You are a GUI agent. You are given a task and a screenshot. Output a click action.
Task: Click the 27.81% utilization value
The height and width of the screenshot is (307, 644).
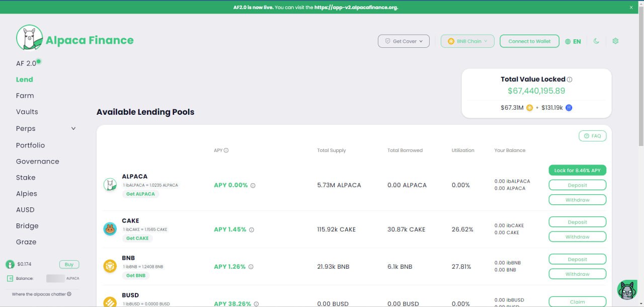(461, 267)
